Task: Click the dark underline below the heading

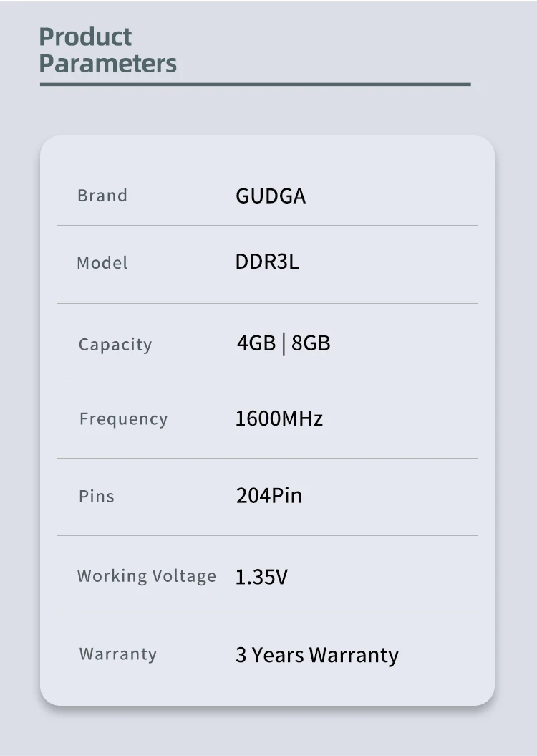Action: 255,85
